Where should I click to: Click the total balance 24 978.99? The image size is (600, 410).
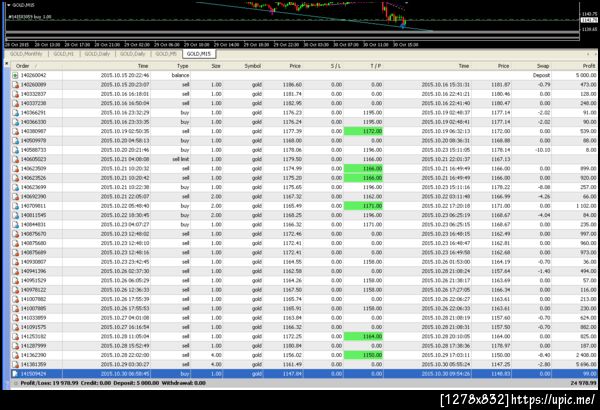tap(584, 383)
